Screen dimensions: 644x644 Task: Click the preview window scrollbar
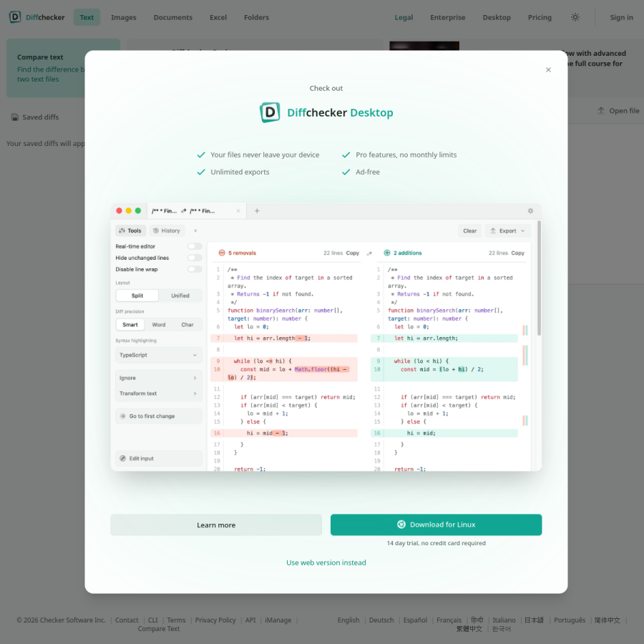pyautogui.click(x=539, y=278)
